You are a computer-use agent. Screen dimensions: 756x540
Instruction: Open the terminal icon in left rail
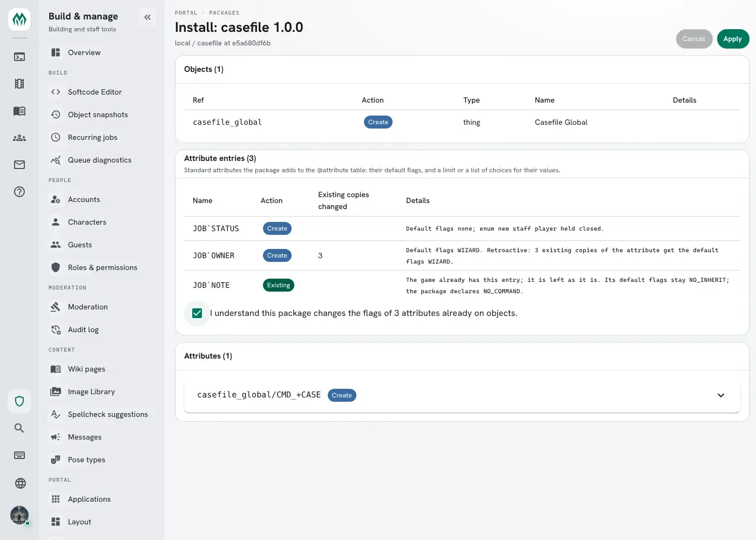tap(19, 57)
